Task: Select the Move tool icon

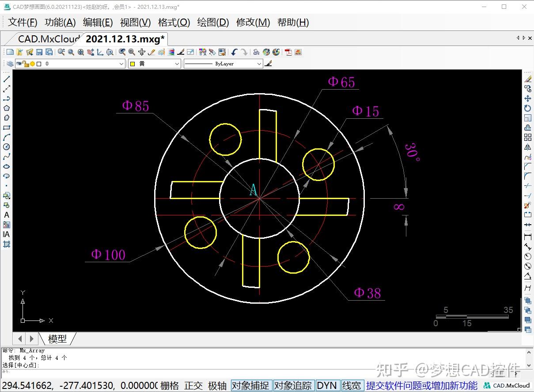Action: [527, 98]
